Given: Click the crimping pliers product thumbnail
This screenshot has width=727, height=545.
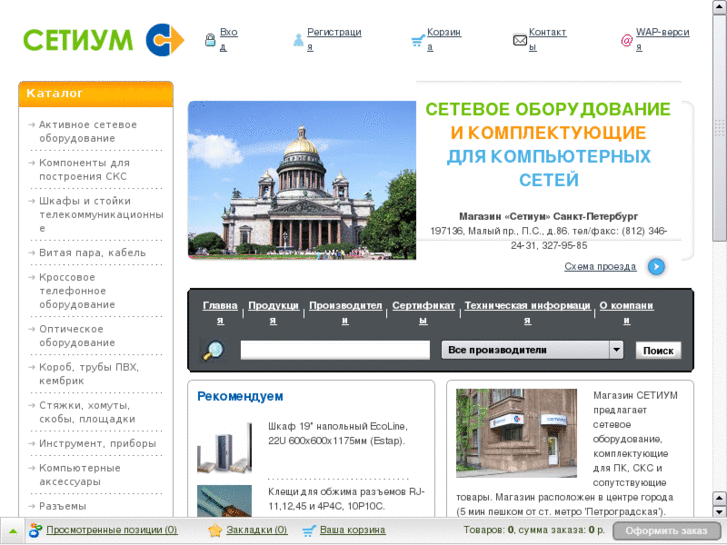Looking at the screenshot, I should pyautogui.click(x=224, y=500).
